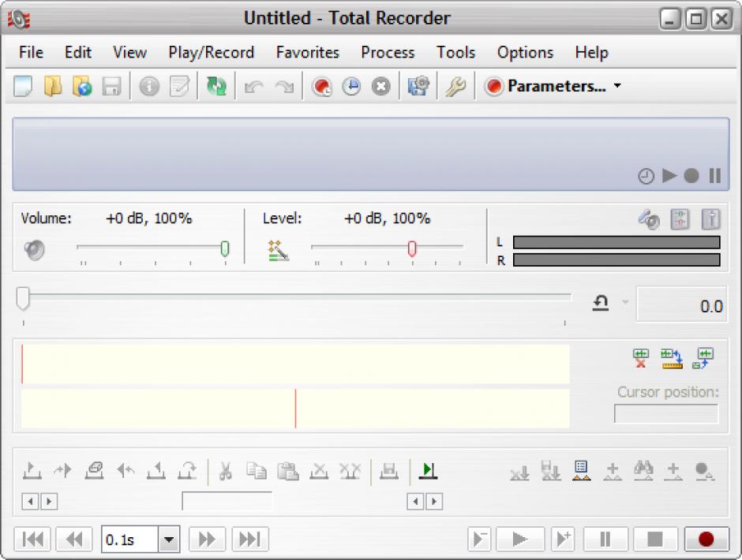The width and height of the screenshot is (742, 560).
Task: Click the New file toolbar icon
Action: tap(24, 87)
